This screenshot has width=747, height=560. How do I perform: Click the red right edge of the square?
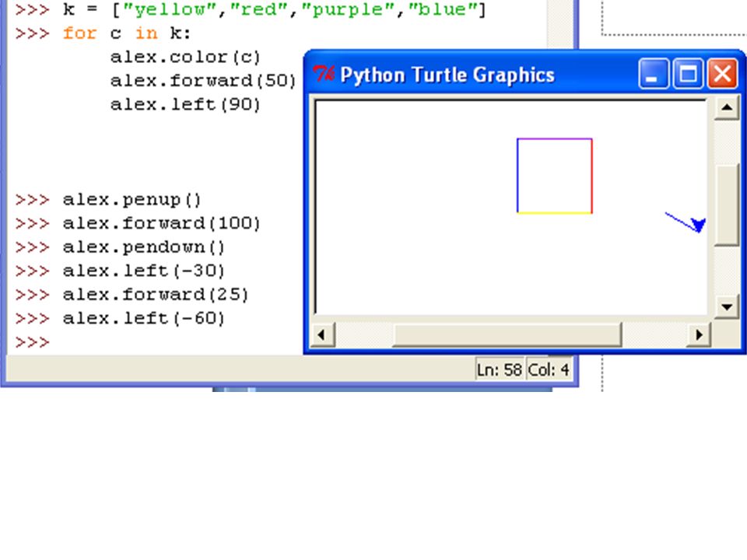point(591,176)
